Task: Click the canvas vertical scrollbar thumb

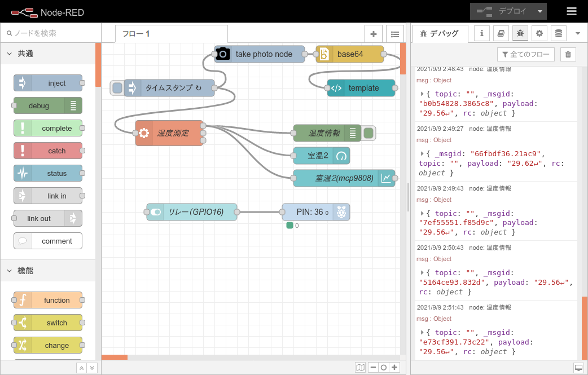Action: tap(403, 59)
